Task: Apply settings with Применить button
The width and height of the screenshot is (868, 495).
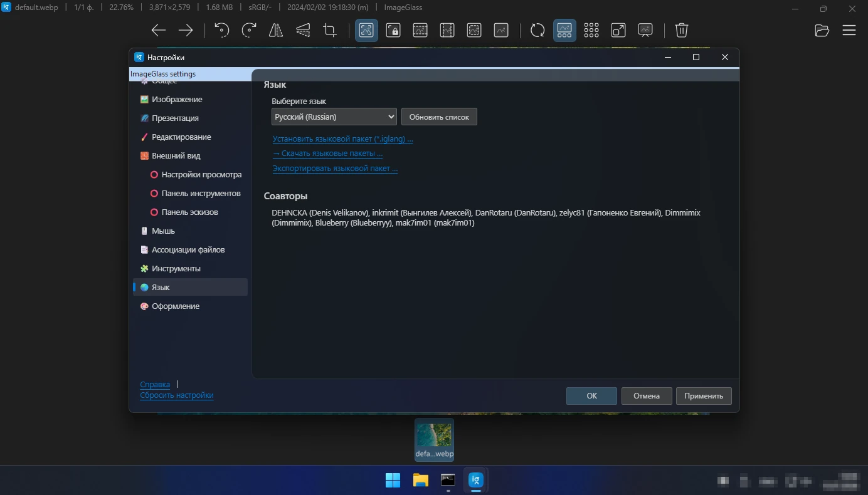Action: (704, 396)
